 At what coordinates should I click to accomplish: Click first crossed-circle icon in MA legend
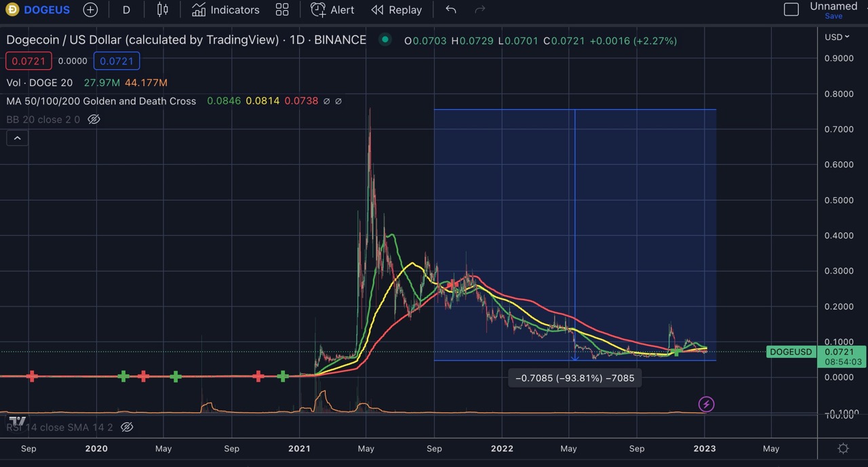click(x=327, y=101)
